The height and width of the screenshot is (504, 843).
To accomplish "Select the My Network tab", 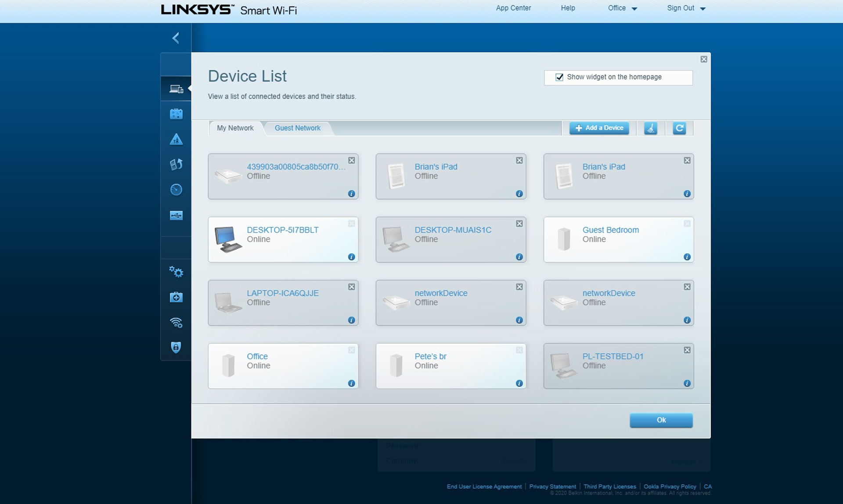I will pos(235,128).
